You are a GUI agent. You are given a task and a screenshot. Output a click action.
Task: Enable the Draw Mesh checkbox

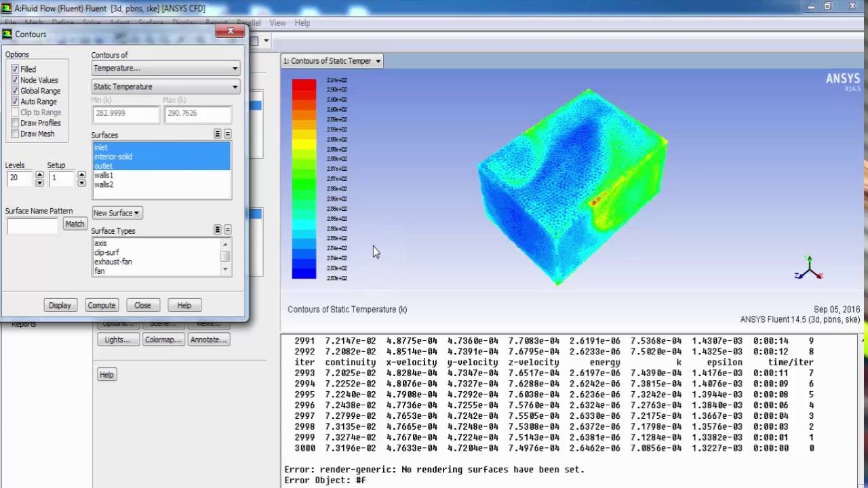pyautogui.click(x=15, y=134)
